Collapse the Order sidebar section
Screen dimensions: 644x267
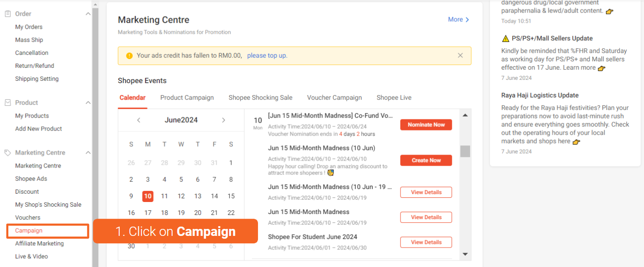[88, 14]
